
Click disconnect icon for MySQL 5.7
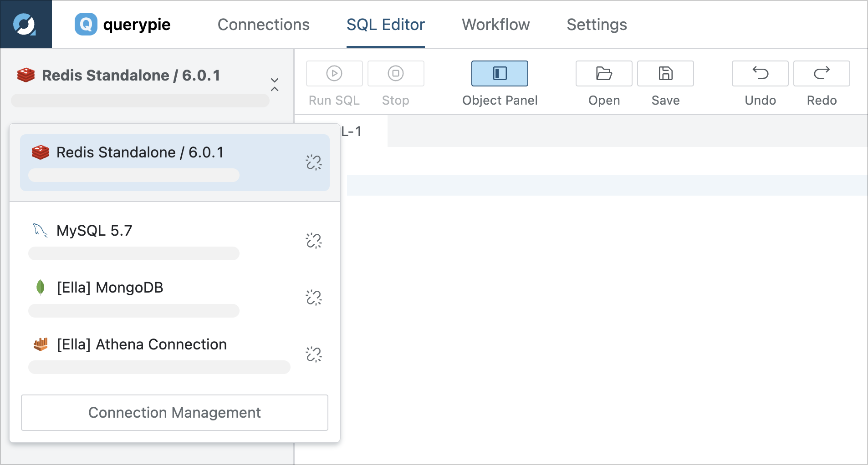pyautogui.click(x=314, y=241)
